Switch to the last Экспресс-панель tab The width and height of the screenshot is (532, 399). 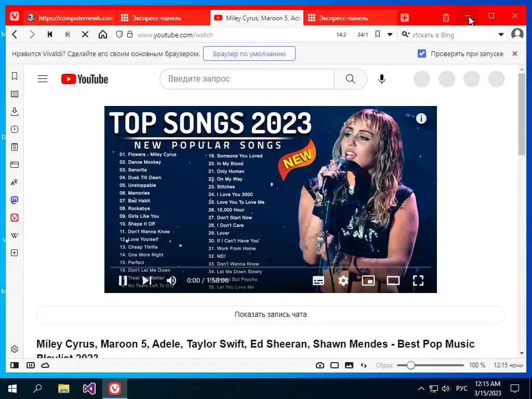point(350,18)
